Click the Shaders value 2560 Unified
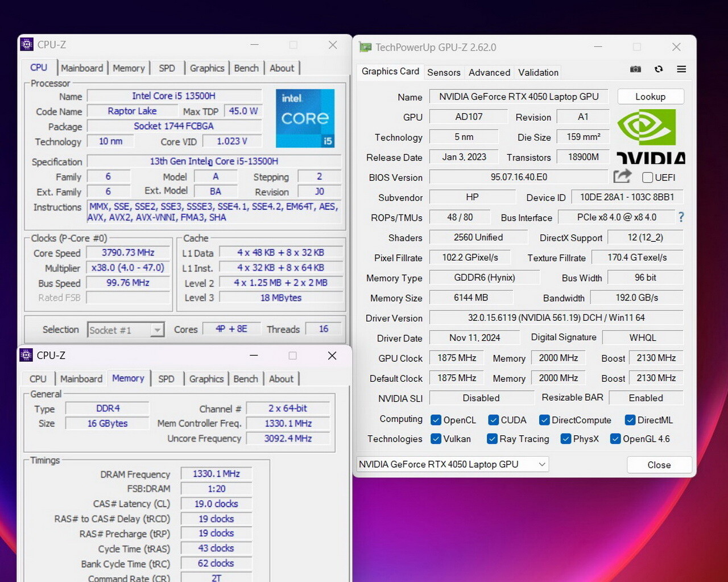The image size is (728, 582). (x=478, y=237)
